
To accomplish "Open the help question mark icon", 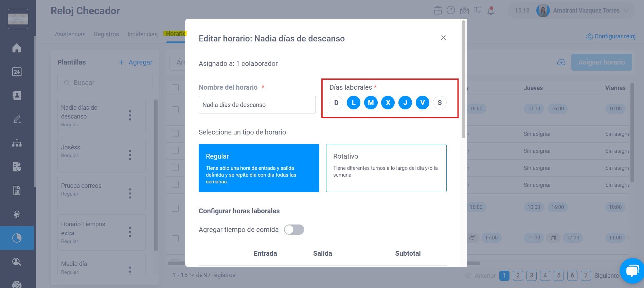I will tap(451, 11).
